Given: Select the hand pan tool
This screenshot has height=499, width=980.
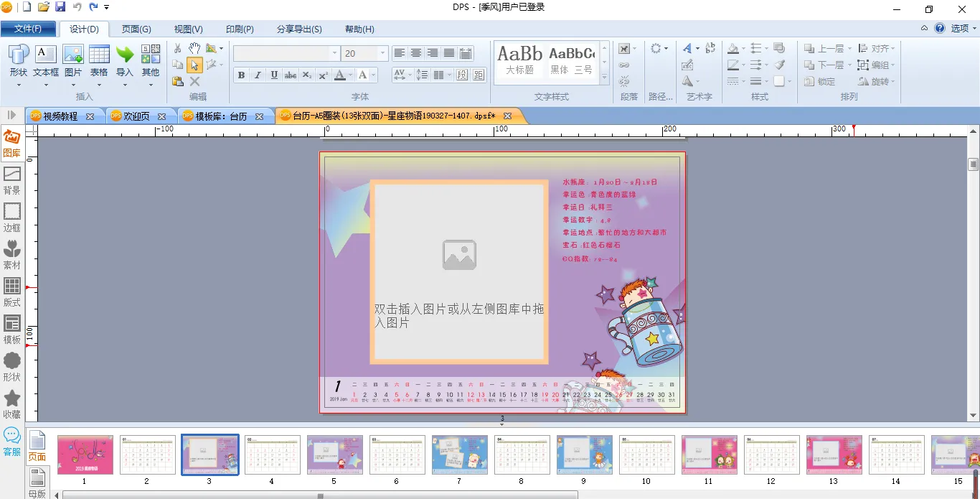Looking at the screenshot, I should coord(194,48).
